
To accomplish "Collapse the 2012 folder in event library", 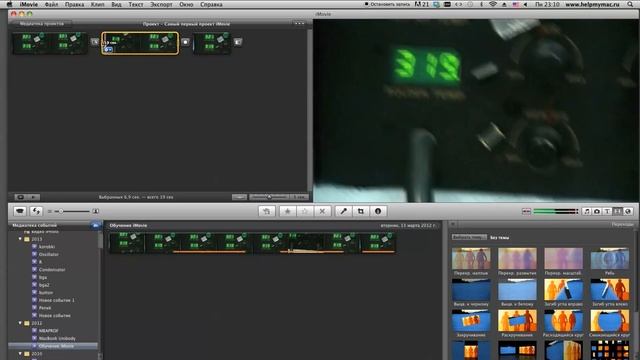I will 20,323.
